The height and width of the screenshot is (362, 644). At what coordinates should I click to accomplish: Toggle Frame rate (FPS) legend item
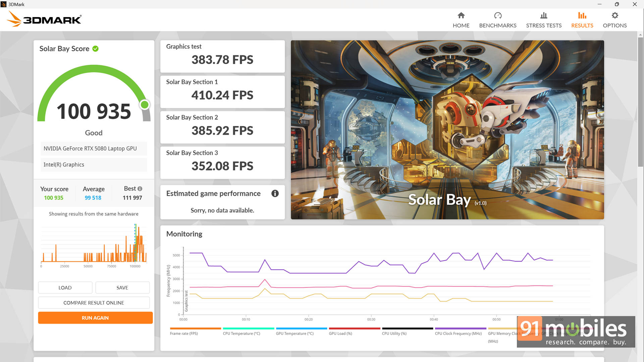point(184,334)
